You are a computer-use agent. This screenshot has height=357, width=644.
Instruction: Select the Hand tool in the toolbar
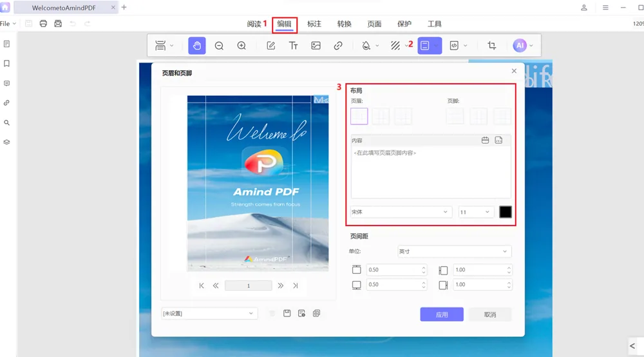196,46
